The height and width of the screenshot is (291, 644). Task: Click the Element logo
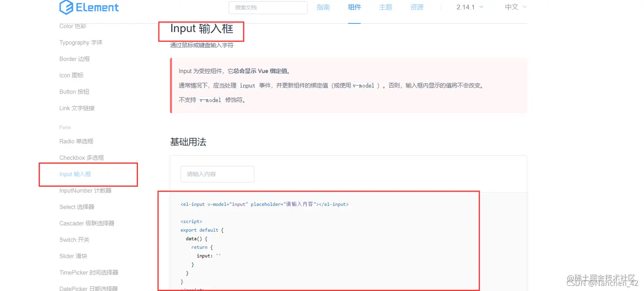pos(89,7)
